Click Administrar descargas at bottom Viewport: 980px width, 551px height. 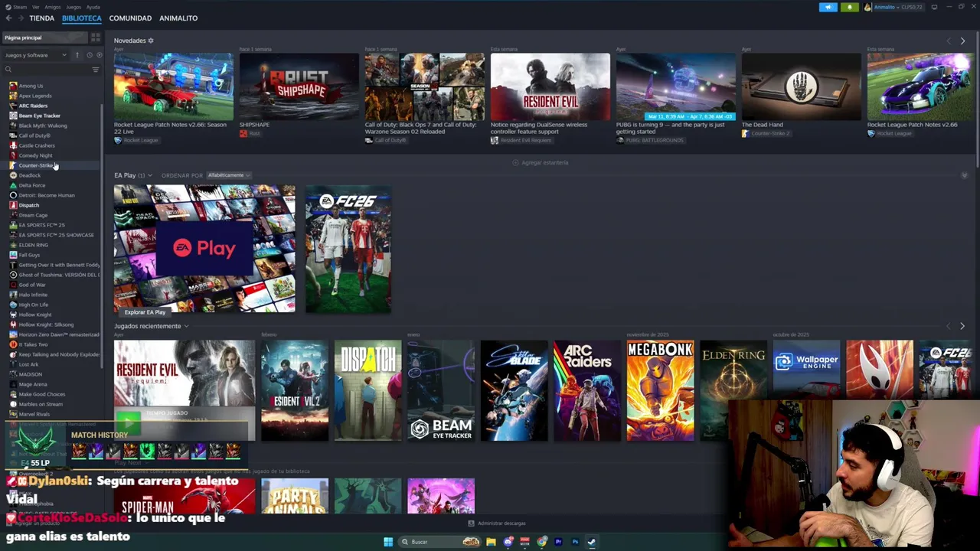point(497,523)
